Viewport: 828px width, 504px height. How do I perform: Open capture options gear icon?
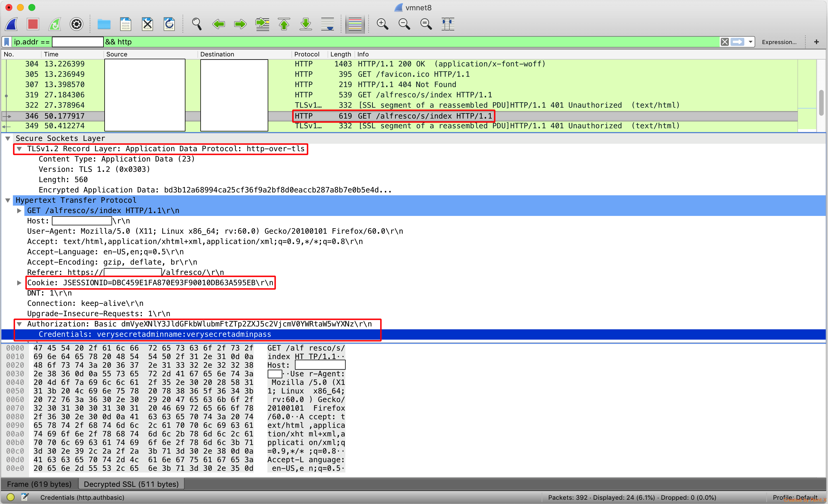click(x=76, y=24)
